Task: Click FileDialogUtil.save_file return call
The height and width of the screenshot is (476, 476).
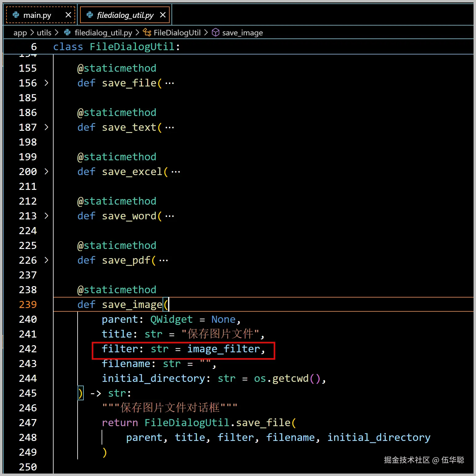Action: click(x=220, y=423)
